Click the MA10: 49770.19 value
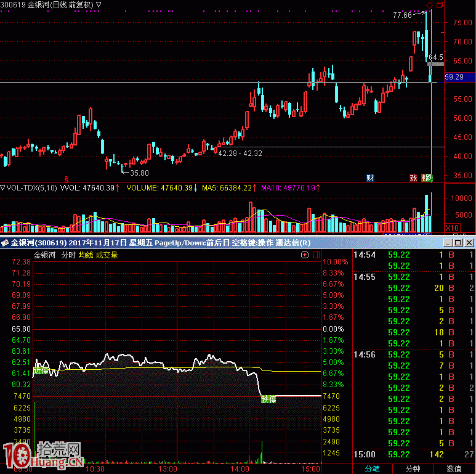 [288, 188]
